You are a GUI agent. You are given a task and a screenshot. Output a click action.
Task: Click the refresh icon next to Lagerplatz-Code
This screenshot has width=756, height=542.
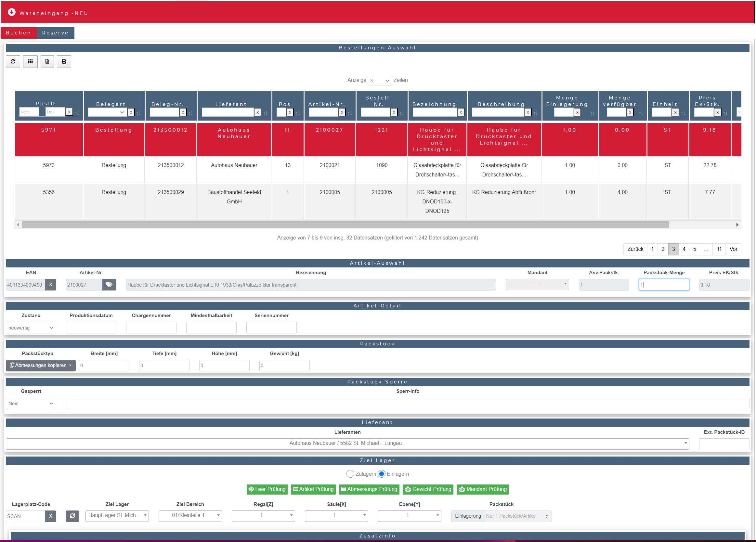(72, 516)
